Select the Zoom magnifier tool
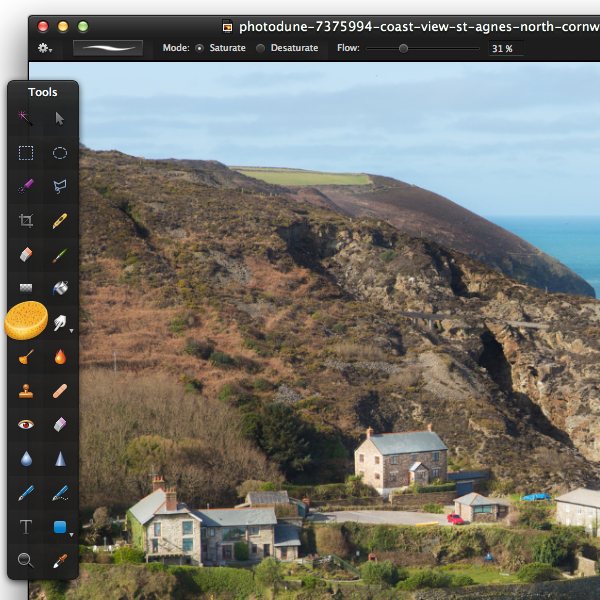600x600 pixels. (26, 561)
